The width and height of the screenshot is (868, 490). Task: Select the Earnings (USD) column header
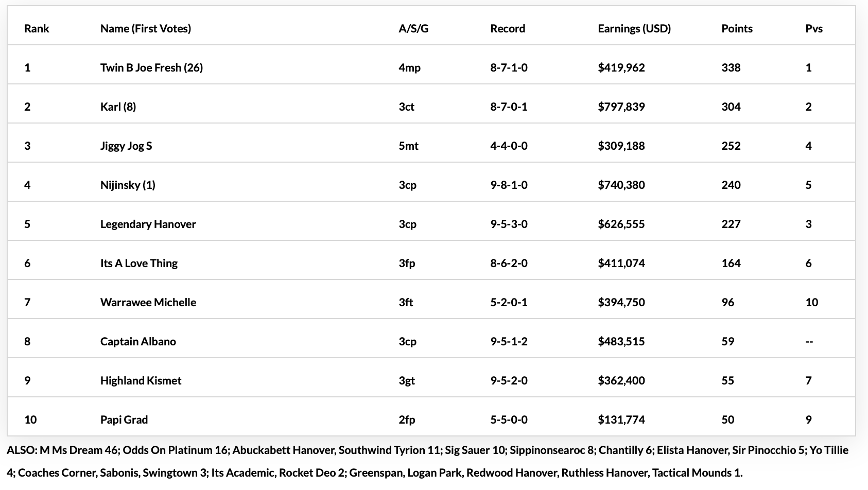[x=634, y=28]
